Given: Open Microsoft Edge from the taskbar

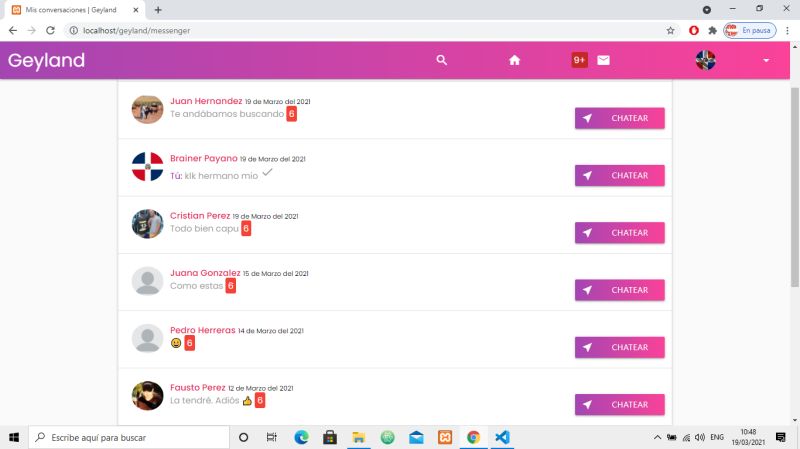Looking at the screenshot, I should point(301,437).
